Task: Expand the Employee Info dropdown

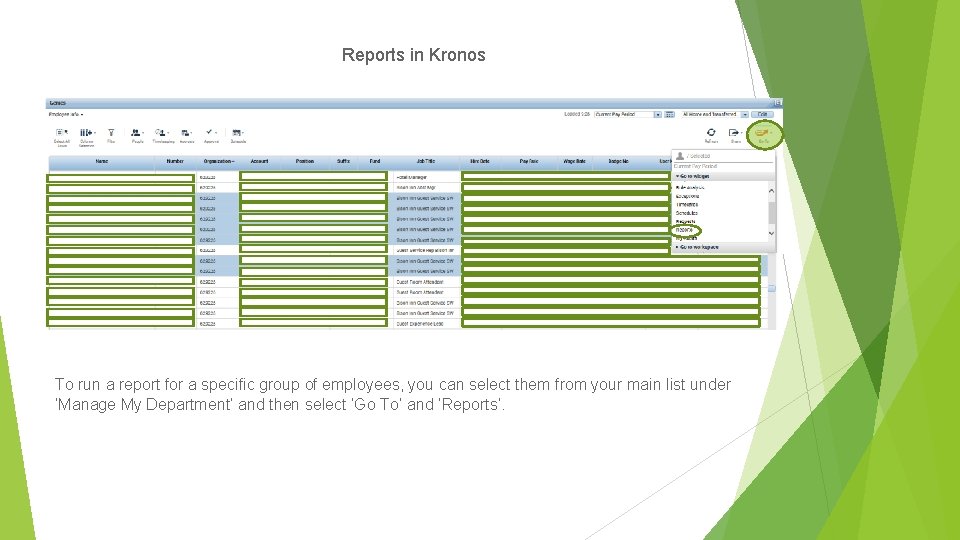Action: 66,114
